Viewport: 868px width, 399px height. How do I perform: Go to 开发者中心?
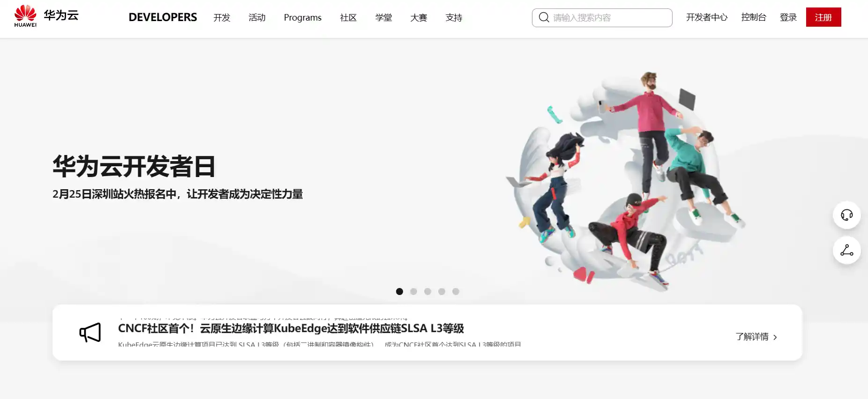(x=707, y=17)
